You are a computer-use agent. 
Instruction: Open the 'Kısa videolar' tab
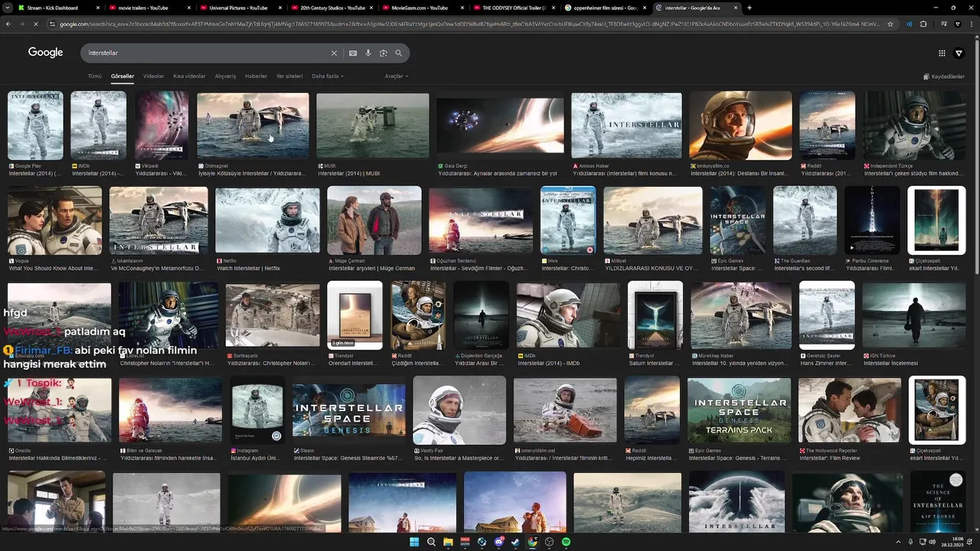(189, 77)
